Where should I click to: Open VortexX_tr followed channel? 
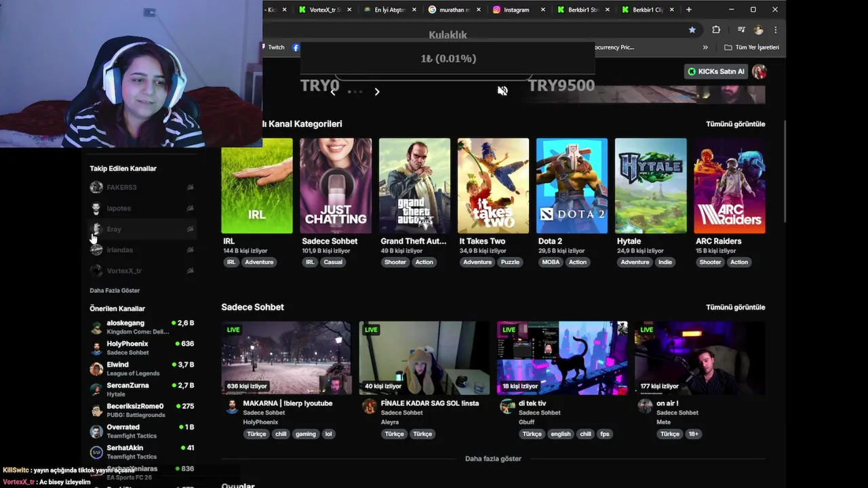coord(142,270)
